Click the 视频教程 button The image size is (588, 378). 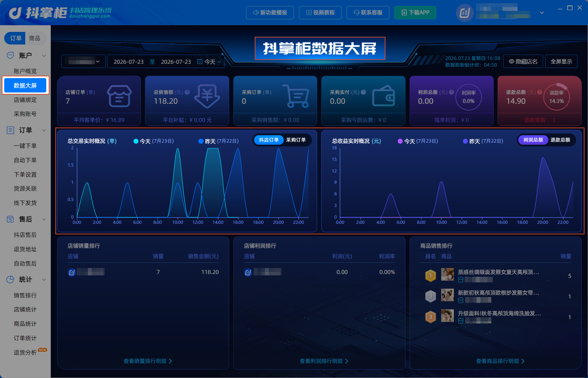320,13
